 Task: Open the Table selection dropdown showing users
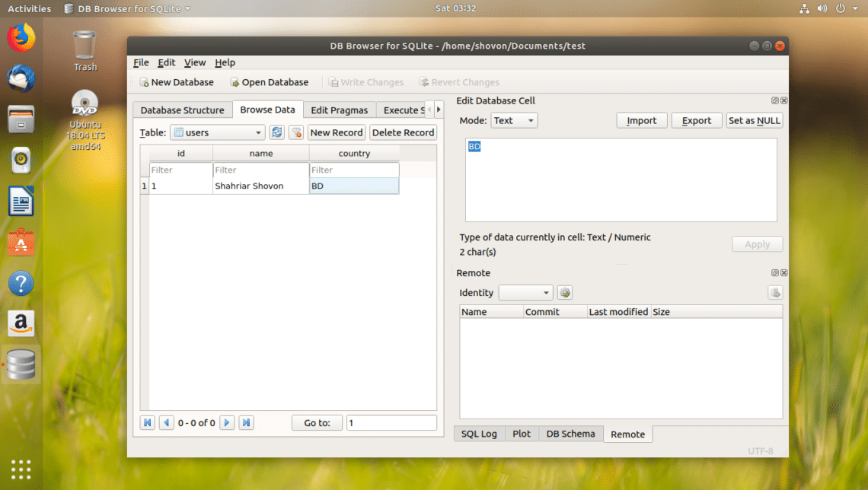(217, 132)
